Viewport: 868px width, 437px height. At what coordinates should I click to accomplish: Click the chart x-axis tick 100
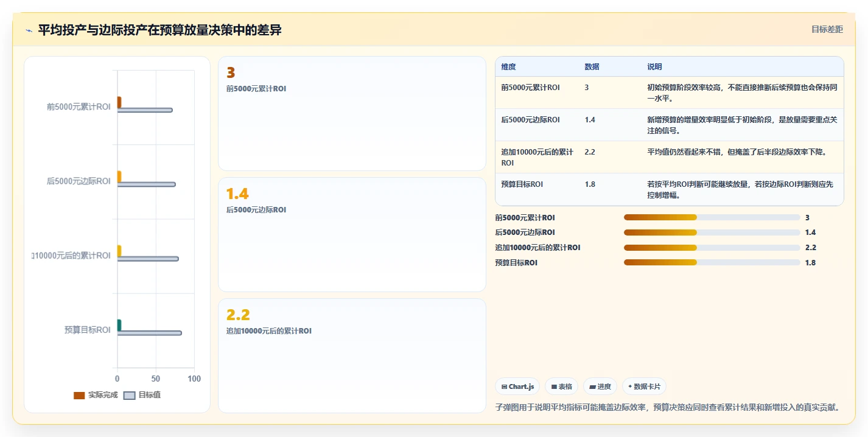click(x=194, y=379)
